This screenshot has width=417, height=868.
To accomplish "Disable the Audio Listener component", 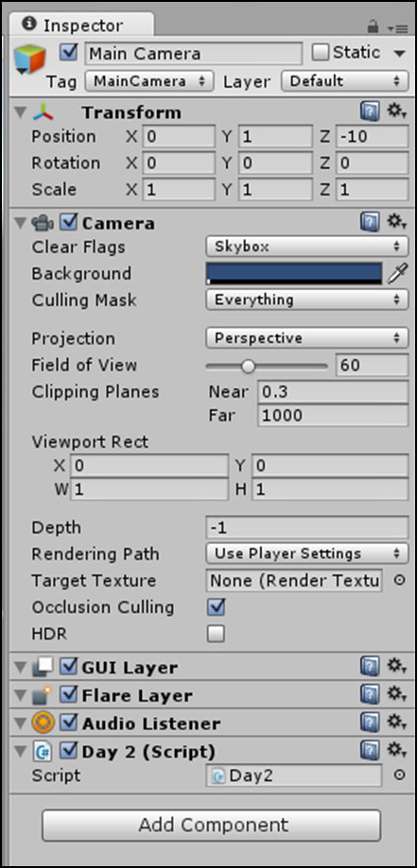I will 68,723.
